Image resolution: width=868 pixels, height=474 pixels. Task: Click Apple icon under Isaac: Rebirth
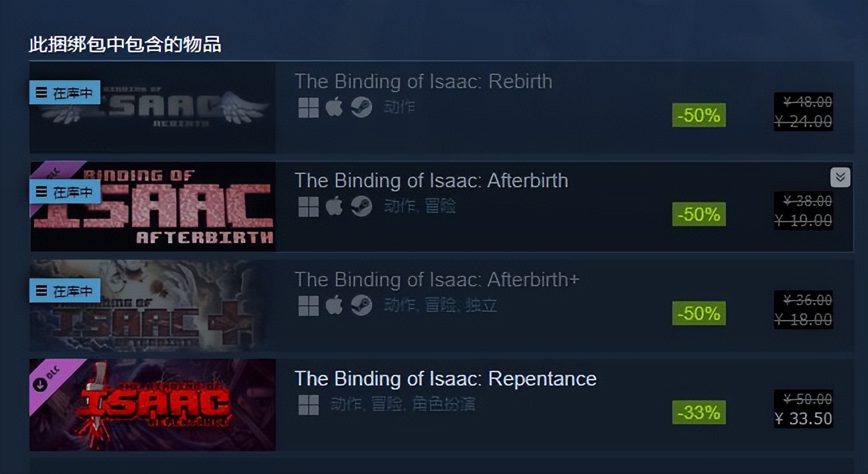click(334, 107)
